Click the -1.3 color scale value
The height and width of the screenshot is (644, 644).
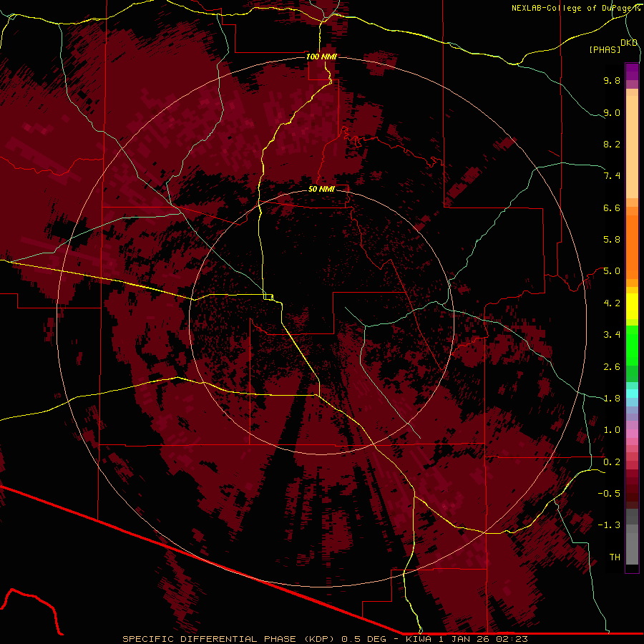609,525
